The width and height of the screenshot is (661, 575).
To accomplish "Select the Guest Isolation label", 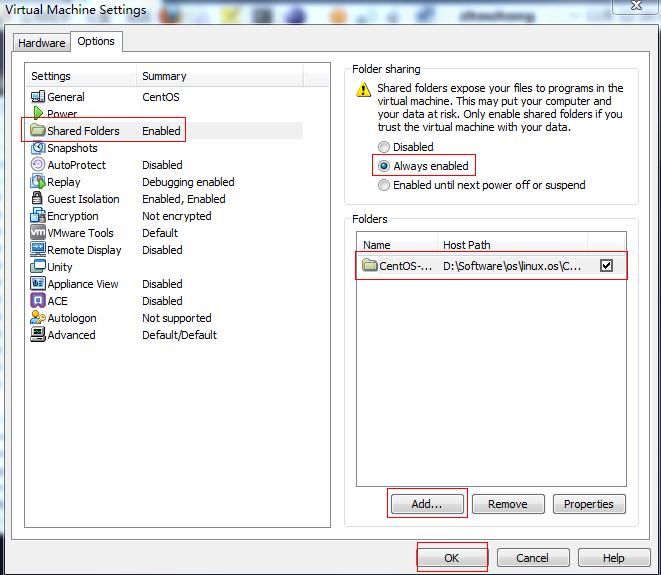I will click(x=83, y=199).
